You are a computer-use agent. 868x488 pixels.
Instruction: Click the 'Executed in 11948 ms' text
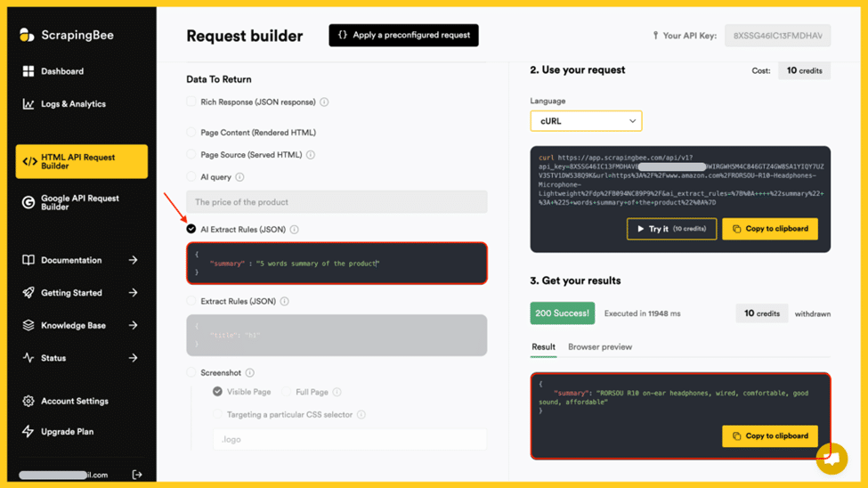click(x=642, y=313)
